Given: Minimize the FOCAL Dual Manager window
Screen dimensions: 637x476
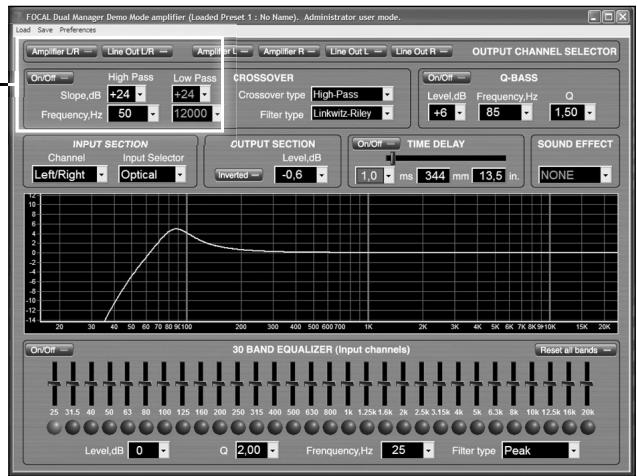Looking at the screenshot, I should tap(594, 17).
